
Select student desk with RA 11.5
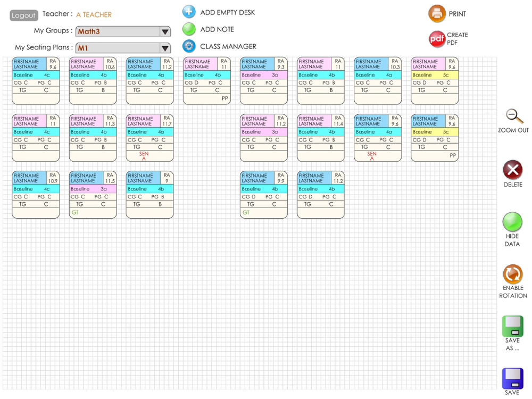[x=93, y=194]
